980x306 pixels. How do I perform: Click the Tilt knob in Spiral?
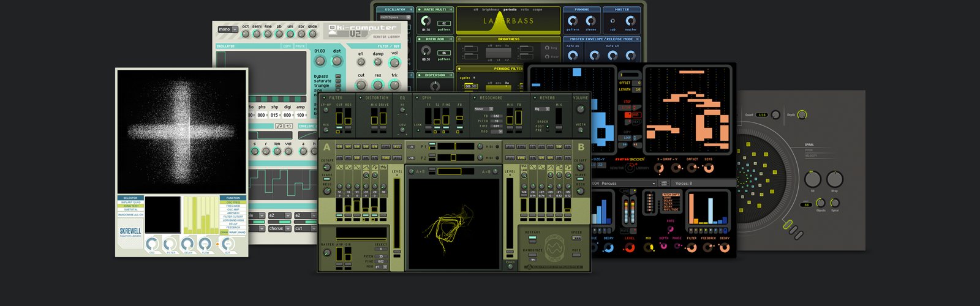(813, 179)
